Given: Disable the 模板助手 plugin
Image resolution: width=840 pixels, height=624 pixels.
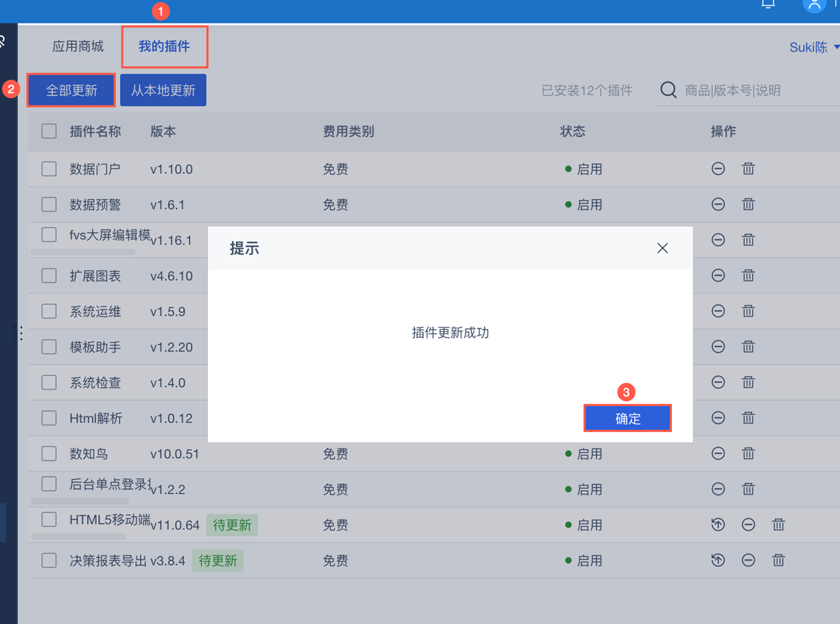Looking at the screenshot, I should pyautogui.click(x=718, y=347).
